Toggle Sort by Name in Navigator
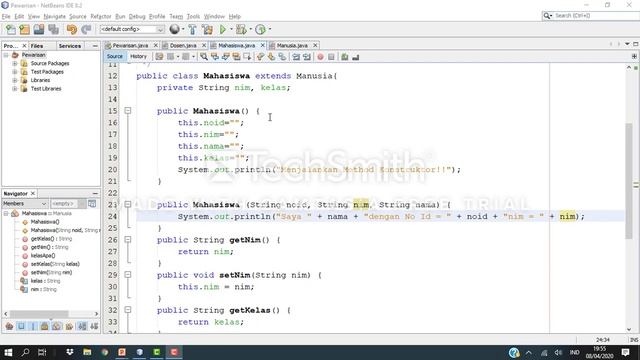This screenshot has width=640, height=360. 82,326
